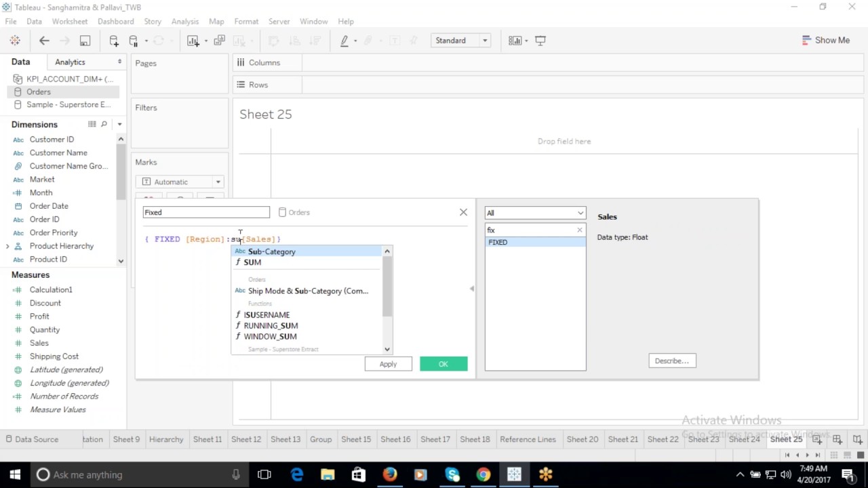Select the Shipping Cost measure
Image resolution: width=868 pixels, height=488 pixels.
pyautogui.click(x=54, y=357)
